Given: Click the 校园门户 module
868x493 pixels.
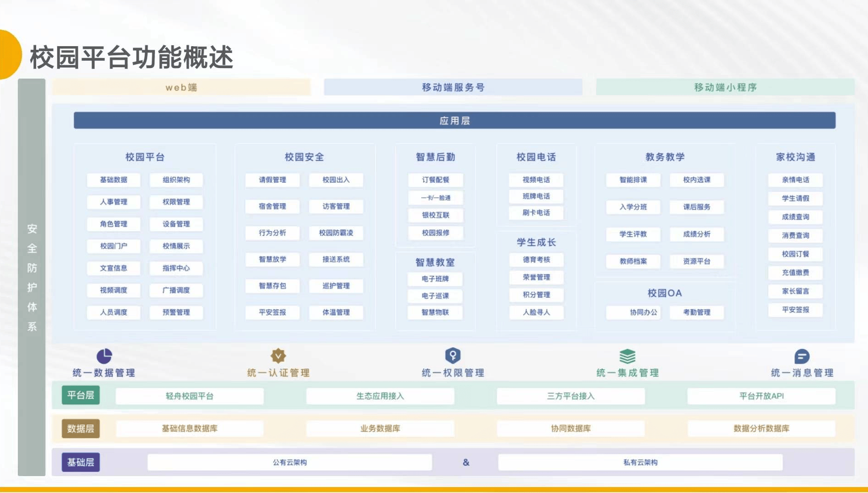Looking at the screenshot, I should click(114, 246).
